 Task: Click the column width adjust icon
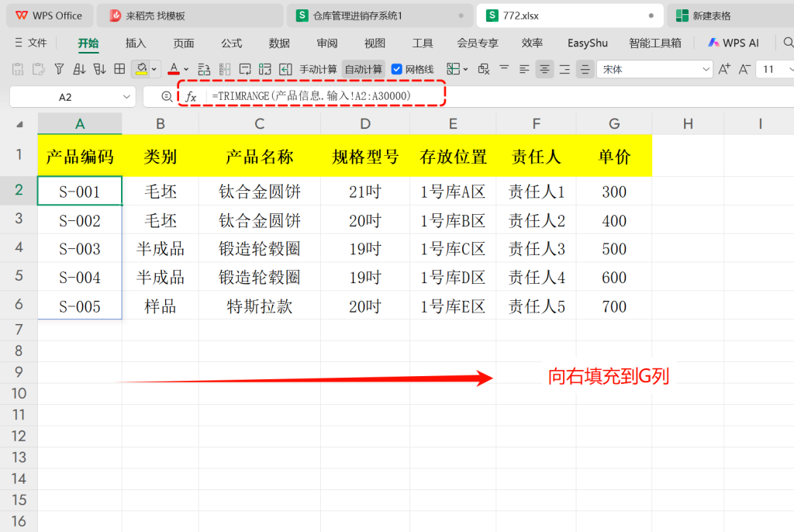click(225, 70)
